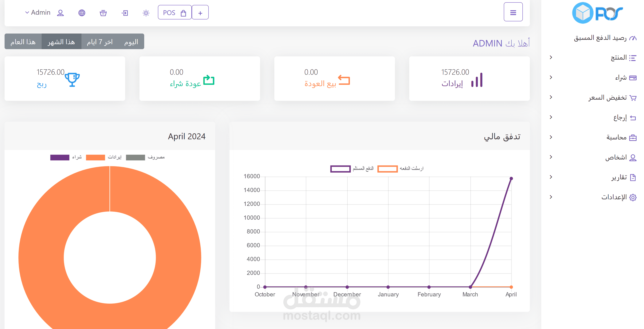Expand the شراء sidebar chevron
This screenshot has height=329, width=644.
point(551,77)
